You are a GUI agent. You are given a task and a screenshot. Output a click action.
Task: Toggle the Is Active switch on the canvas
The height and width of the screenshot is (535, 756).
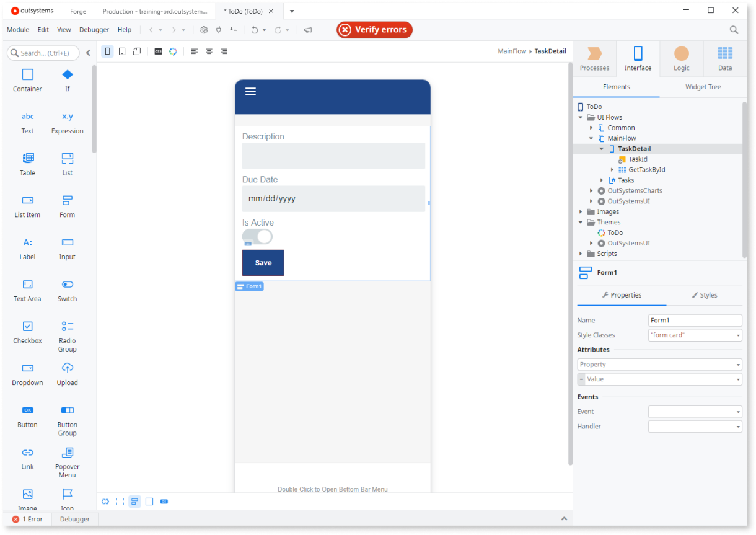click(x=257, y=236)
